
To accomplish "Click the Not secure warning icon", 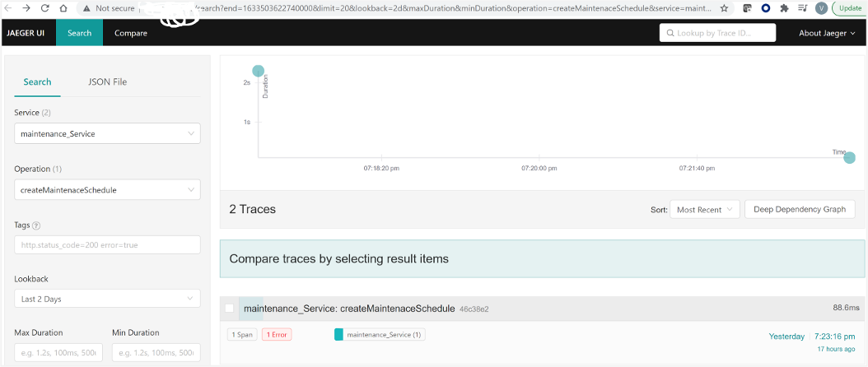I will (86, 8).
